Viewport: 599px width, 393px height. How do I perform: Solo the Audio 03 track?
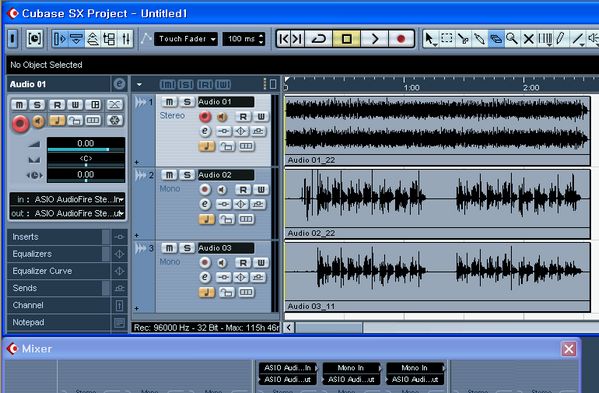coord(187,248)
